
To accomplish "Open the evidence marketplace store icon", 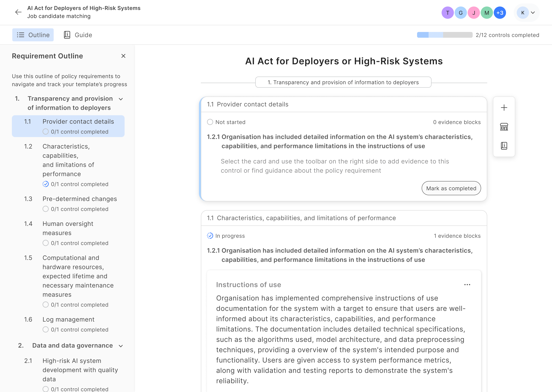I will point(504,126).
